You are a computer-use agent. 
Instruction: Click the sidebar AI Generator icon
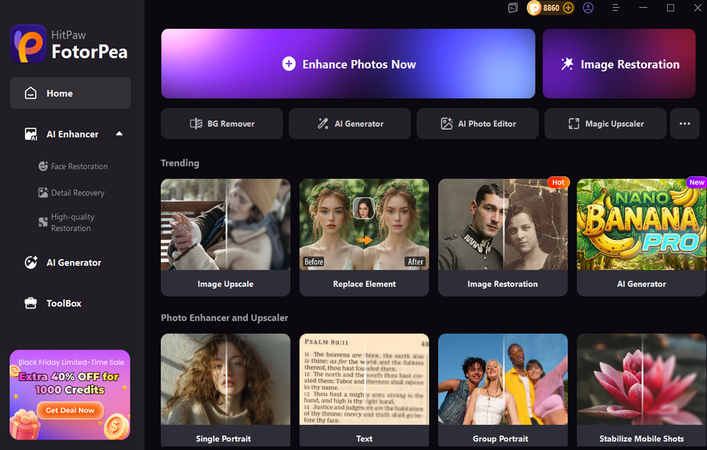point(31,262)
